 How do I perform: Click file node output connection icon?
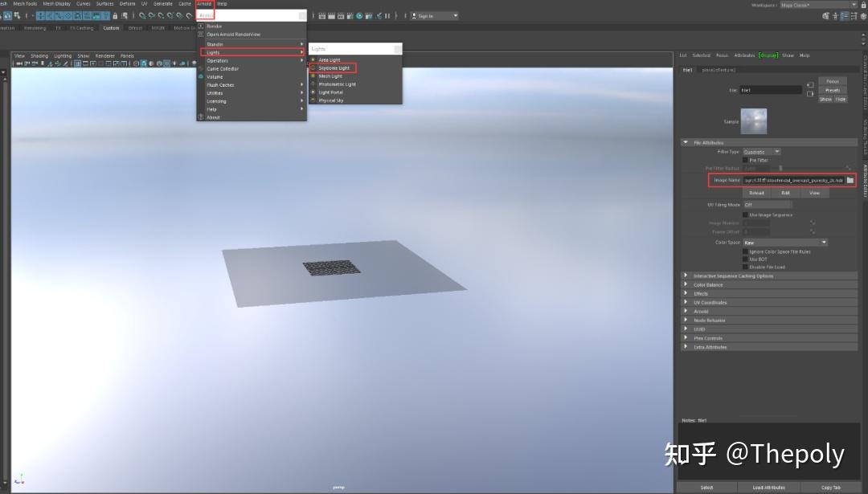810,93
